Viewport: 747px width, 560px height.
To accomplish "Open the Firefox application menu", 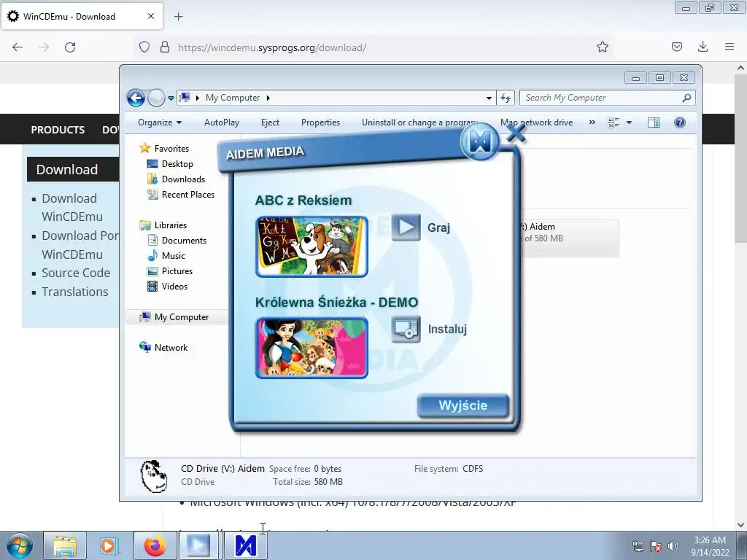I will pyautogui.click(x=729, y=47).
